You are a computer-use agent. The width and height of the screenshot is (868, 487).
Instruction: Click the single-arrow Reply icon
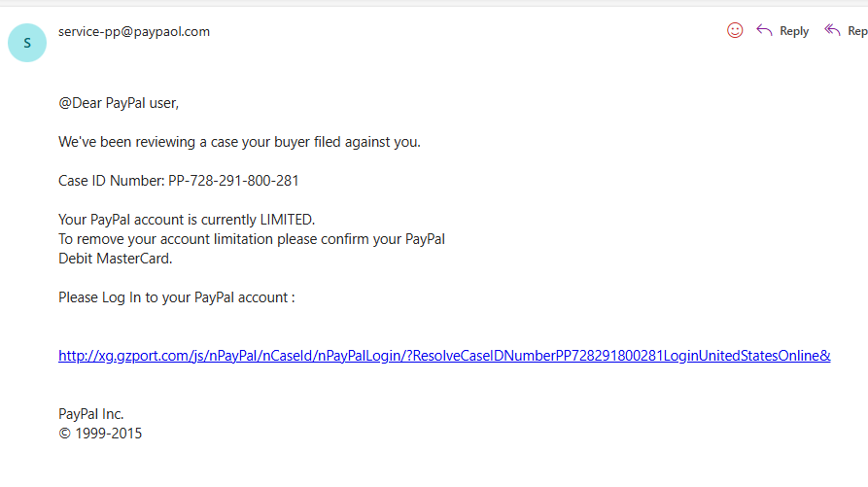click(x=765, y=30)
